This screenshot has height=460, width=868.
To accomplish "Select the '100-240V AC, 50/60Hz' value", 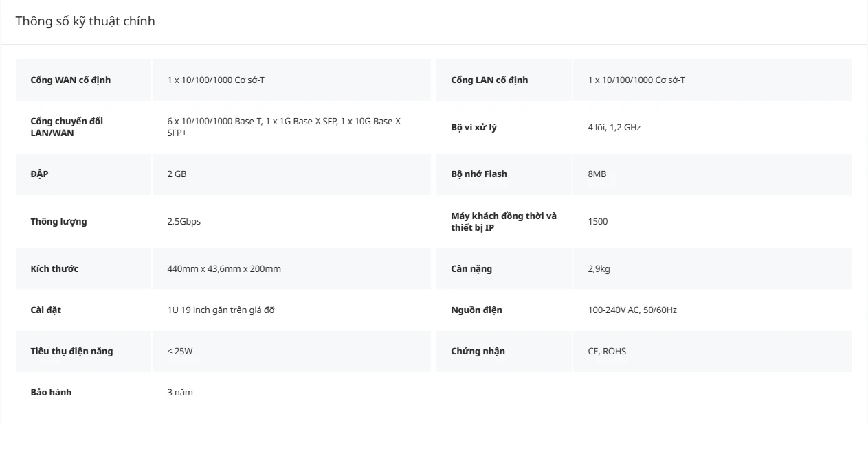I will click(x=632, y=310).
